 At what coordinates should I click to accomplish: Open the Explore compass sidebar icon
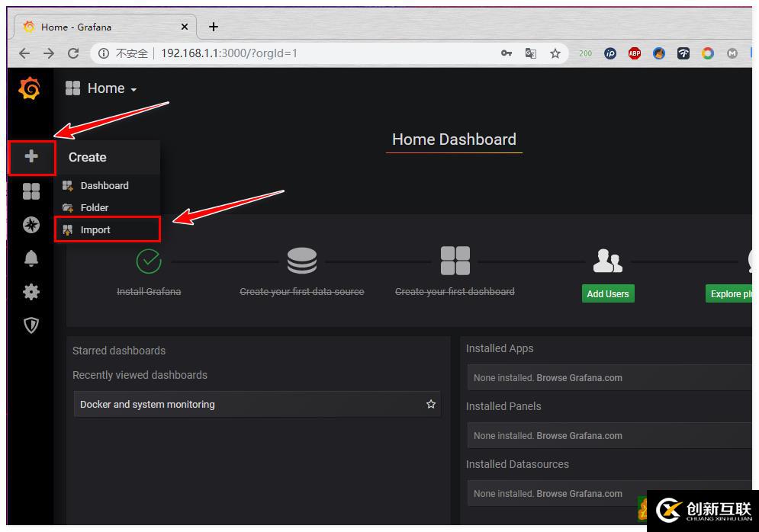31,225
